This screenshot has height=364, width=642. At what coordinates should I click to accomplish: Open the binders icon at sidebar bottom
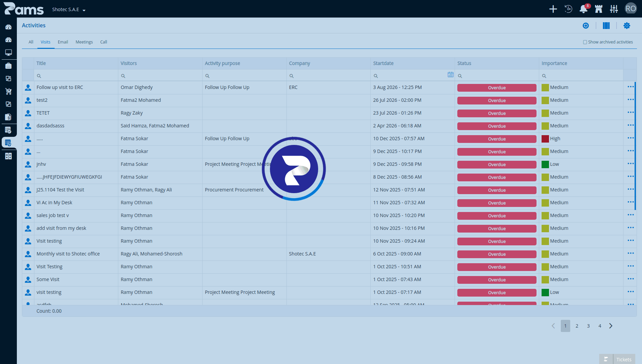(8, 156)
